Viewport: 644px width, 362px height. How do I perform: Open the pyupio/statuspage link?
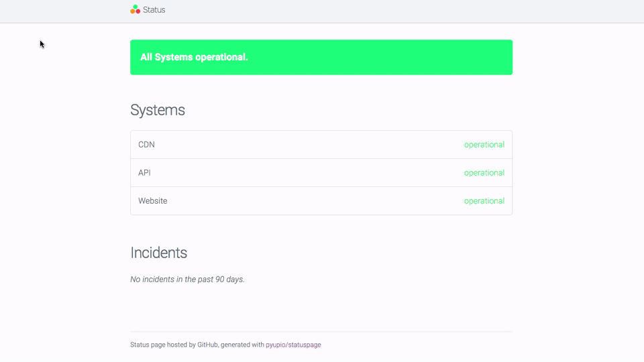(x=293, y=345)
